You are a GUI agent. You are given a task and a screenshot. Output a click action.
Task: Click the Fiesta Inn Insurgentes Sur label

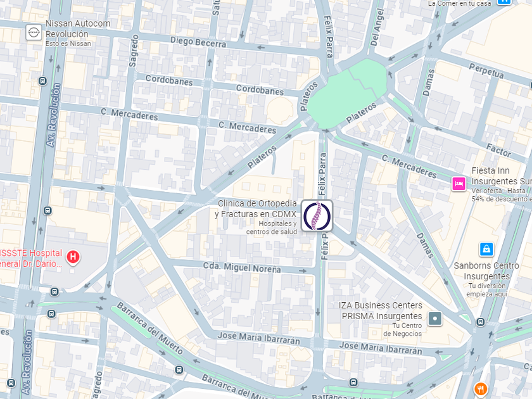pos(502,176)
